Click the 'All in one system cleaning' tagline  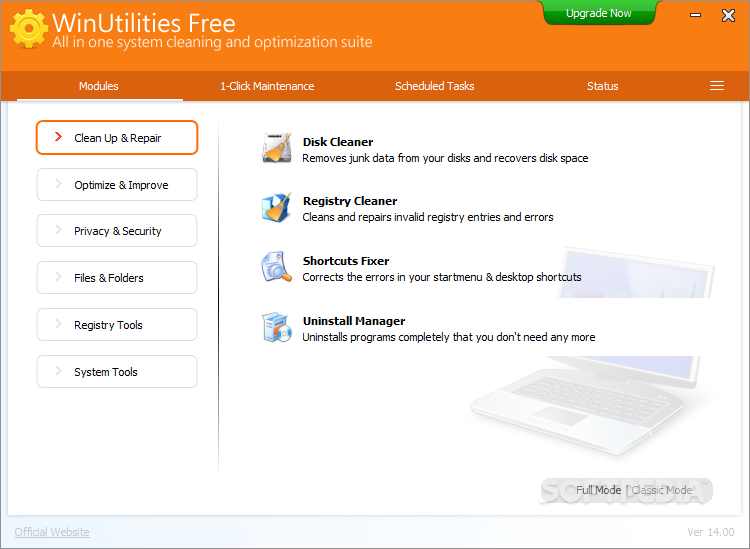[212, 42]
